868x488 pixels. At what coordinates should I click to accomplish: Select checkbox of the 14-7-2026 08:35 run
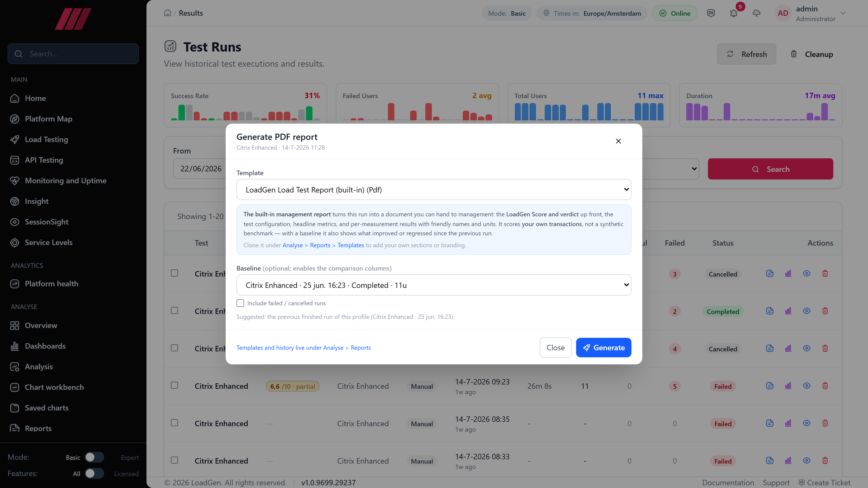coord(174,423)
